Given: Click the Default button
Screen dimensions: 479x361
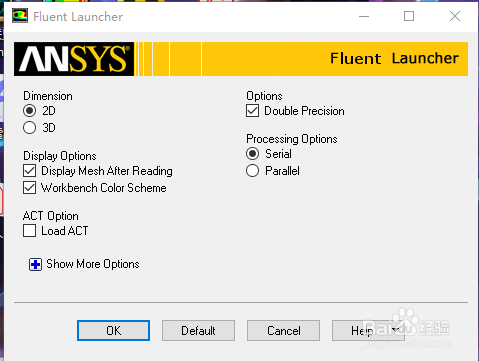Looking at the screenshot, I should point(198,331).
